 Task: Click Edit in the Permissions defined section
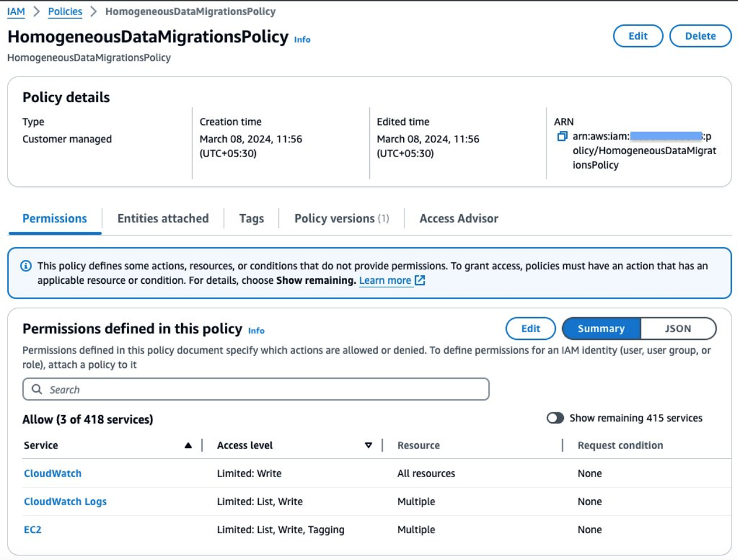[x=530, y=329]
